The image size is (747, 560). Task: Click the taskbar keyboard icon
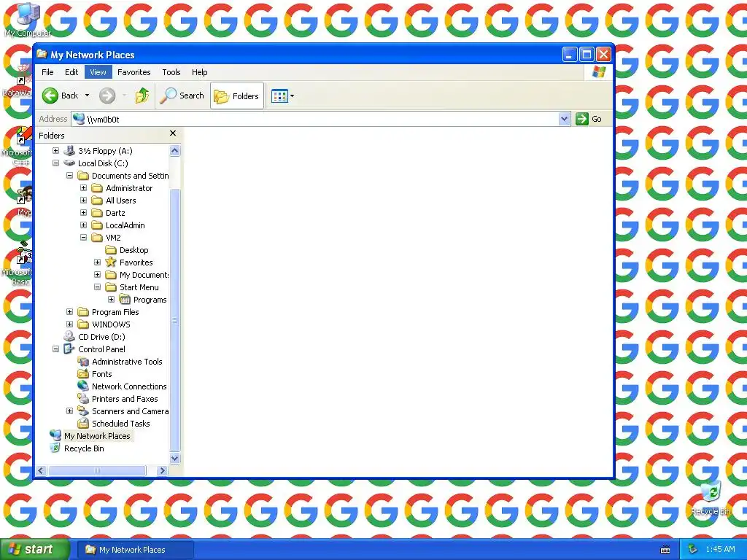pyautogui.click(x=665, y=550)
